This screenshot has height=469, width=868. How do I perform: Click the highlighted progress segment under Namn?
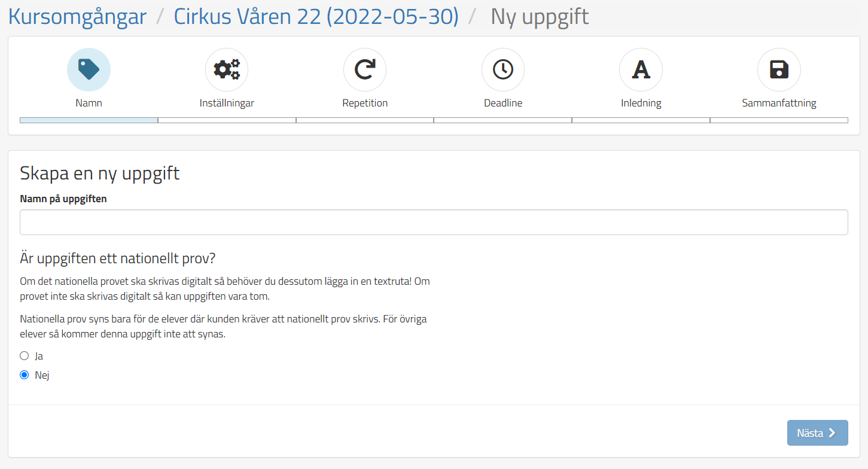pyautogui.click(x=89, y=120)
